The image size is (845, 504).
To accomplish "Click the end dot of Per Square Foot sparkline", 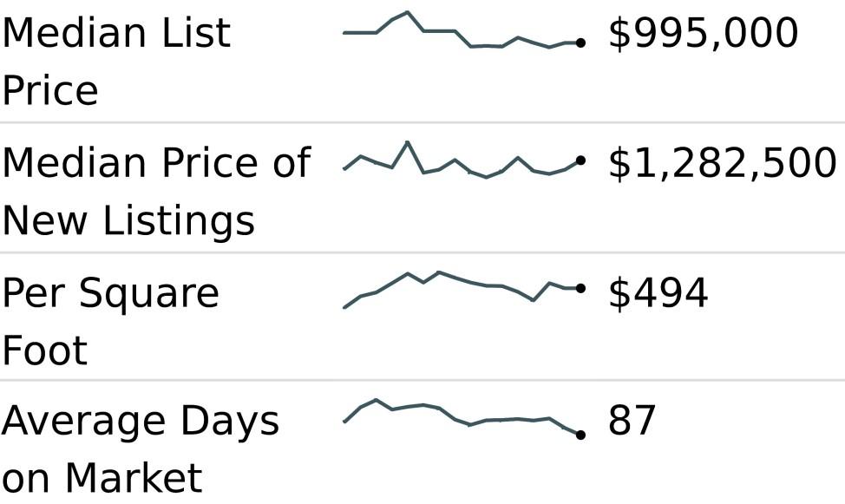I will 580,288.
